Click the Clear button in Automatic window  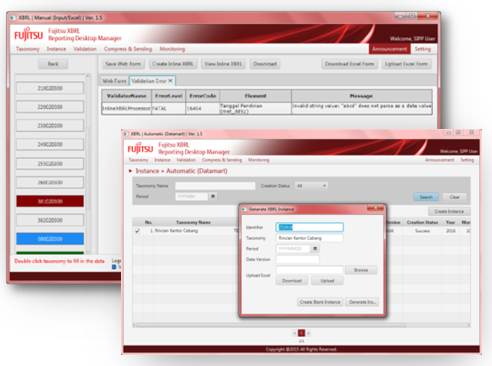pyautogui.click(x=454, y=197)
